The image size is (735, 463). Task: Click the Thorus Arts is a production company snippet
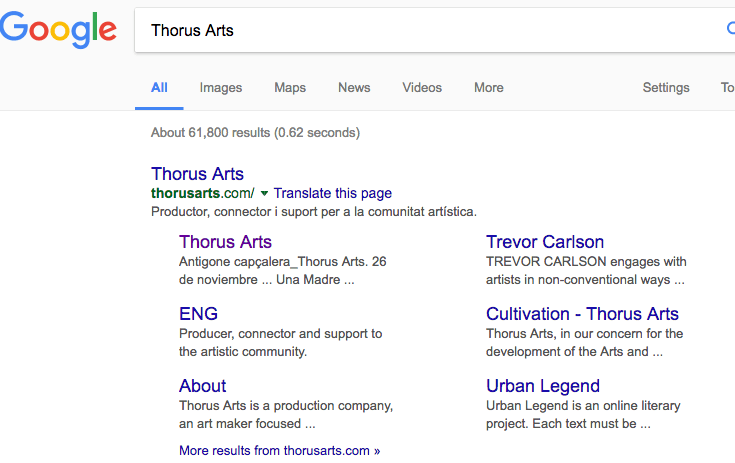286,415
